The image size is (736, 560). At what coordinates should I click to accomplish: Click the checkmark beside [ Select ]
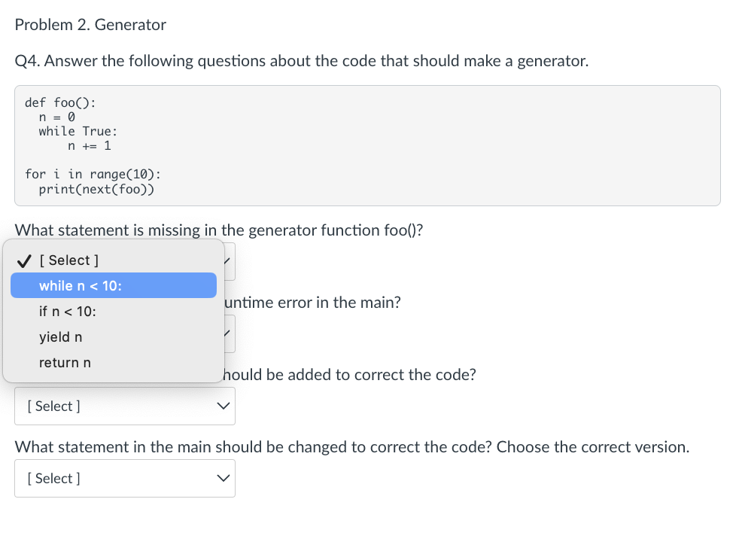click(x=24, y=260)
